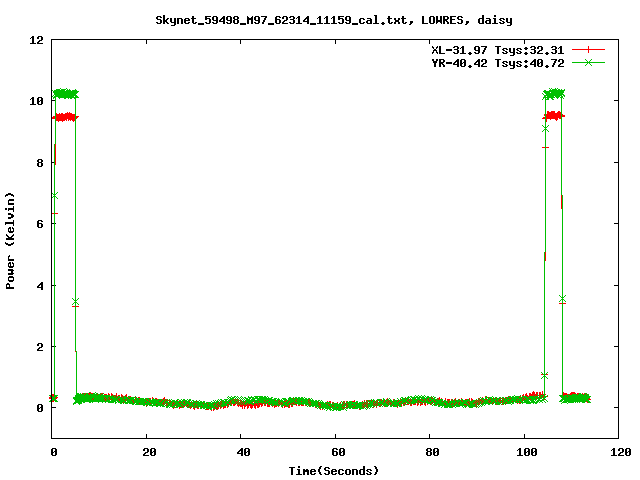
Task: Click the green plateau of the second calibration pulse
Action: pos(554,94)
